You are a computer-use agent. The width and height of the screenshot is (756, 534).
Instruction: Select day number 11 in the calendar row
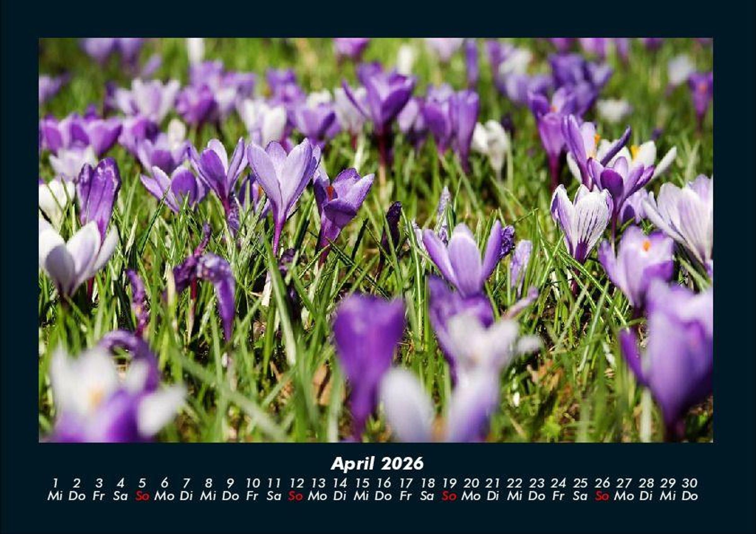tap(274, 483)
